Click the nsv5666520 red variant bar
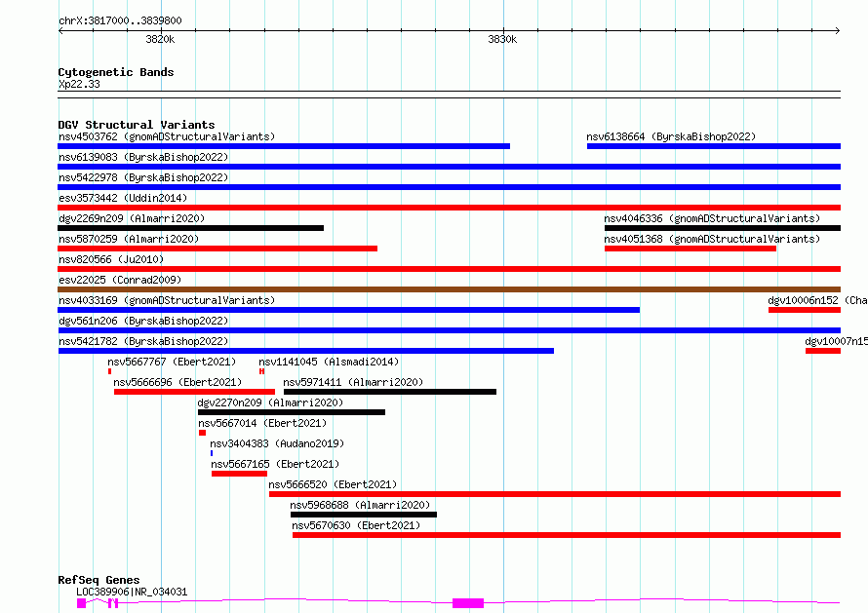868x613 pixels. [555, 494]
